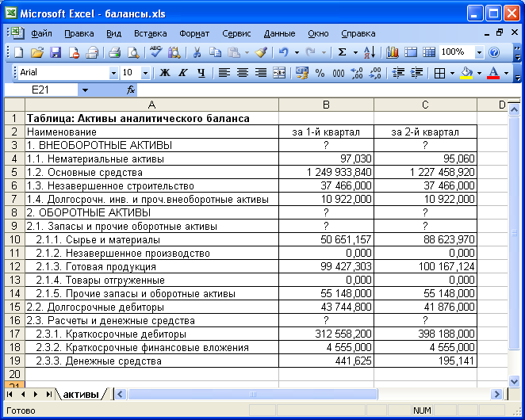Apply currency number format
The height and width of the screenshot is (420, 525).
click(x=301, y=73)
